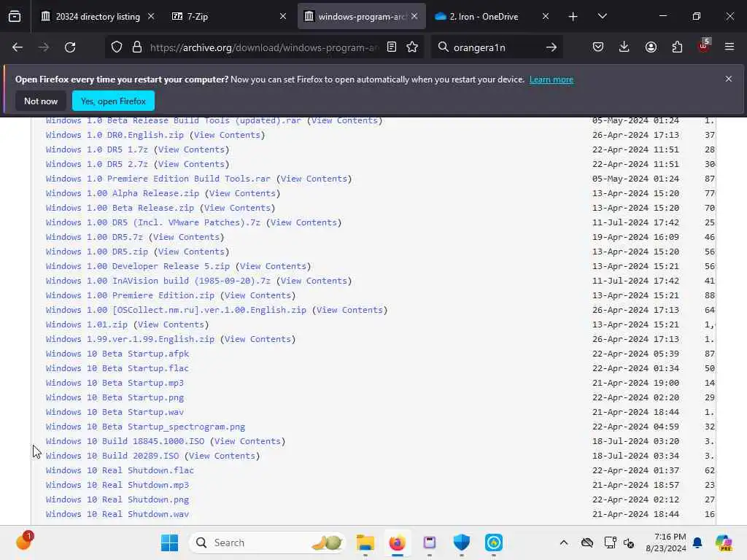Open the Firefox application menu
This screenshot has width=747, height=560.
pos(729,47)
